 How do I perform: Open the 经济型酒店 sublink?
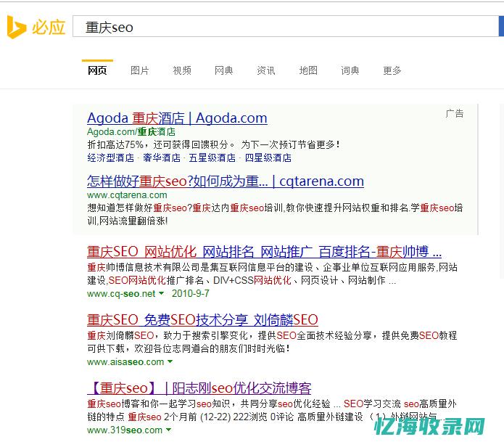[110, 157]
